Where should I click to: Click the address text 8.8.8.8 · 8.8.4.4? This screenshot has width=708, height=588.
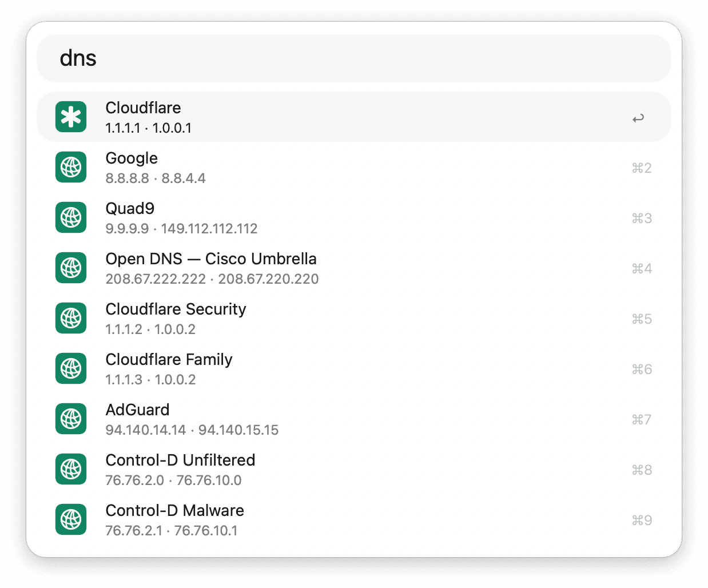pos(156,178)
